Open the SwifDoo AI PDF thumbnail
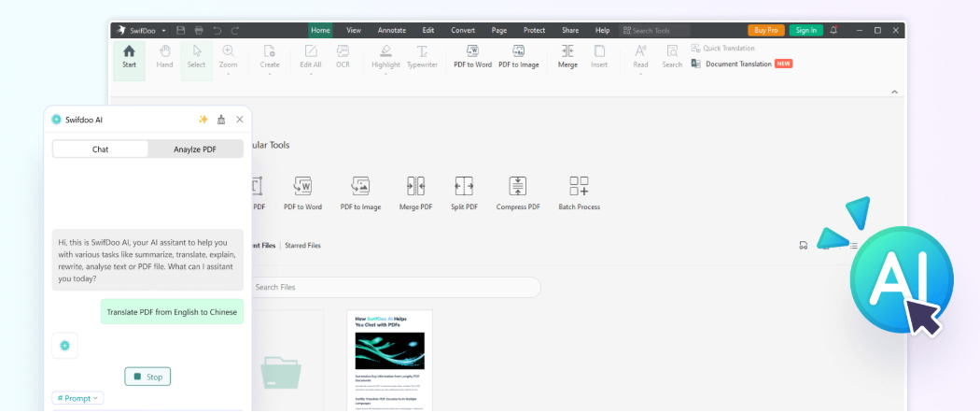 coord(389,361)
